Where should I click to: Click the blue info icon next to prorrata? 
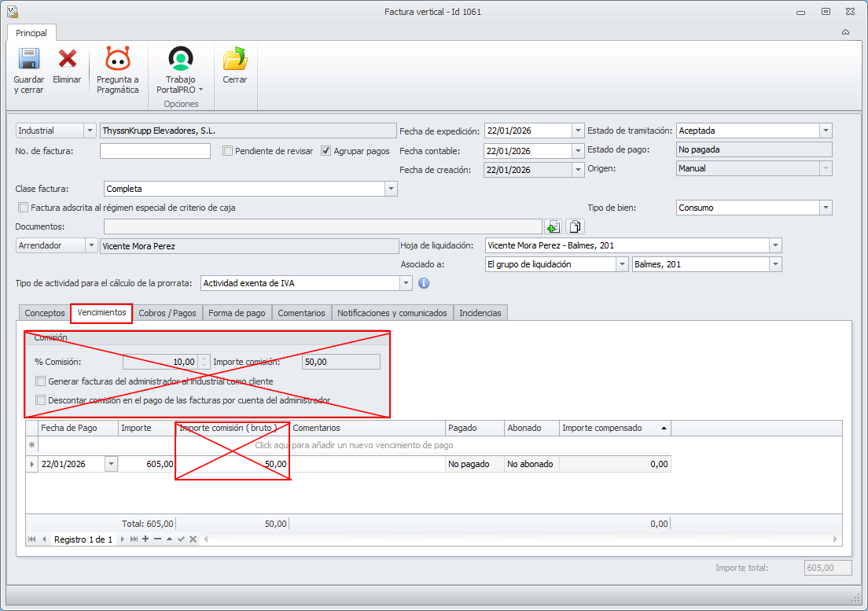(424, 283)
